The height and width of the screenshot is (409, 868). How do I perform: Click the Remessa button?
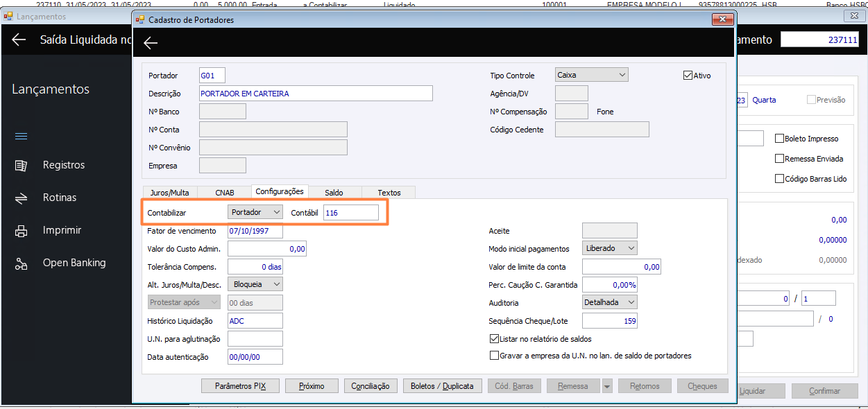pos(573,386)
